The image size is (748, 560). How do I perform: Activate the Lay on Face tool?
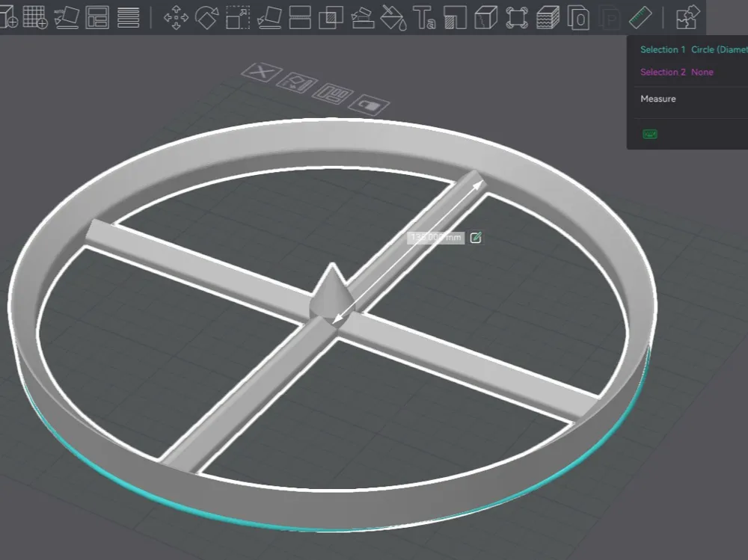(x=269, y=18)
